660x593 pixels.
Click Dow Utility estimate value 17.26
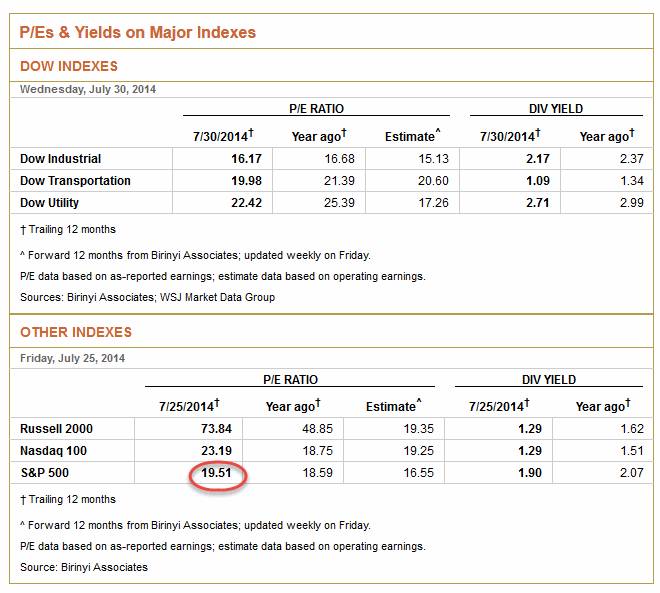point(434,202)
